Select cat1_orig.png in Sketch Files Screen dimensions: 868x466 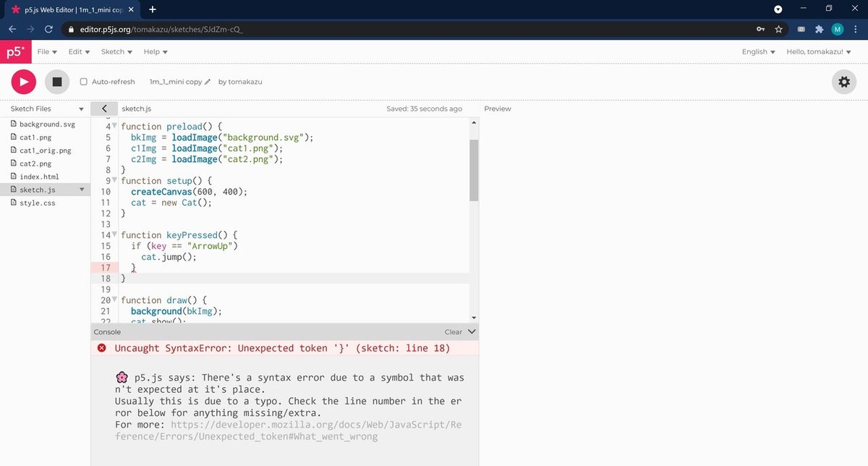point(46,151)
